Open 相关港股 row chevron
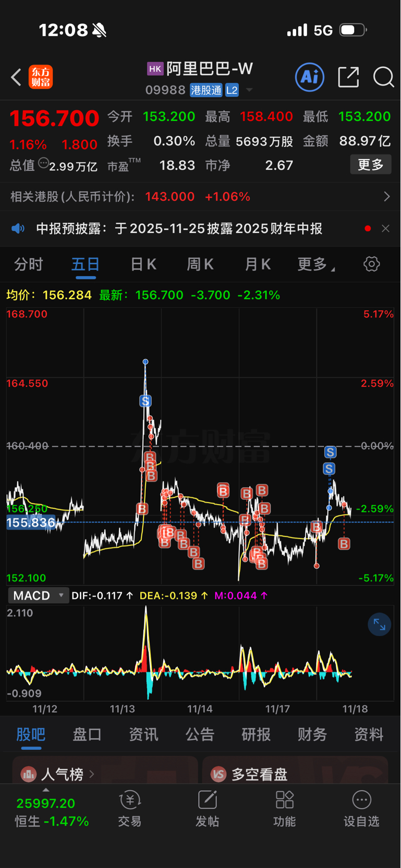401x868 pixels. tap(386, 197)
